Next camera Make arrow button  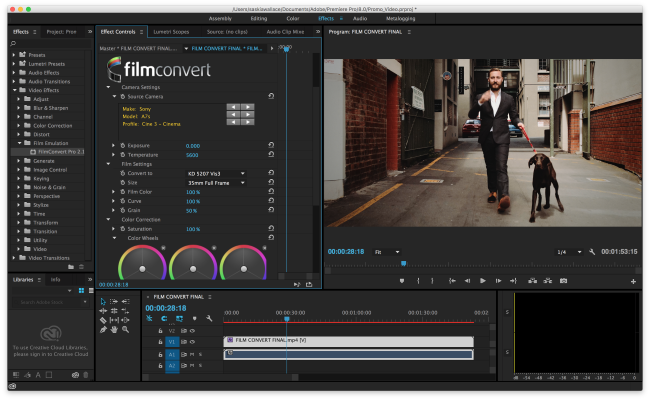pyautogui.click(x=248, y=107)
